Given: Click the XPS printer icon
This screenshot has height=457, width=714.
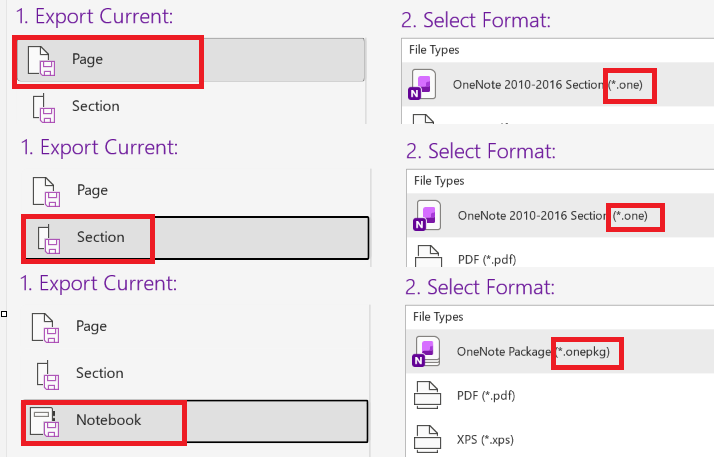Looking at the screenshot, I should pyautogui.click(x=427, y=439).
